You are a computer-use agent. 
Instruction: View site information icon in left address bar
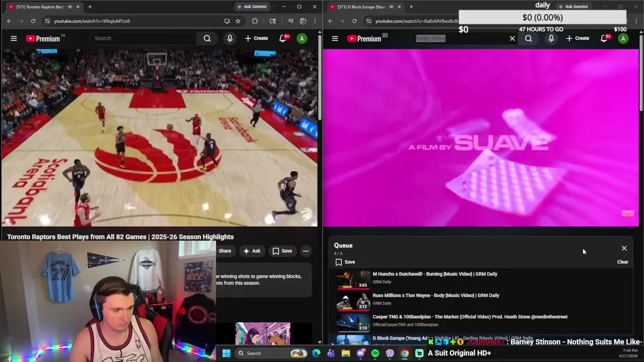pyautogui.click(x=47, y=21)
